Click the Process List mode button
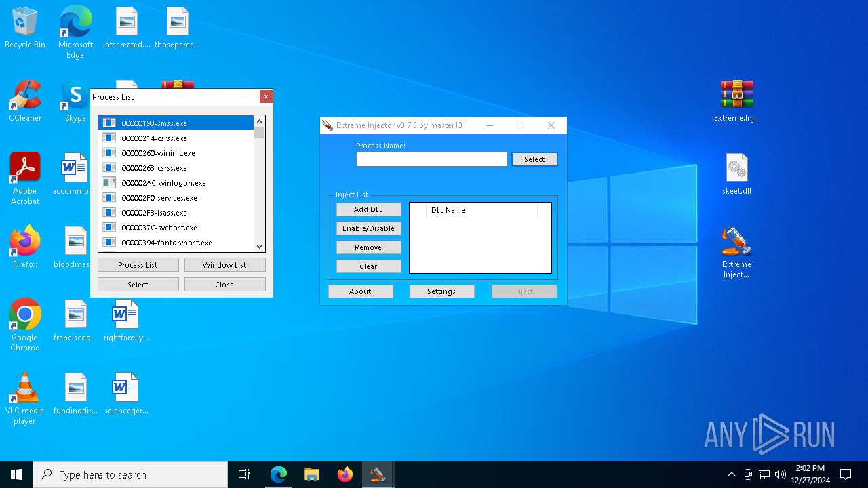Image resolution: width=868 pixels, height=488 pixels. 138,265
